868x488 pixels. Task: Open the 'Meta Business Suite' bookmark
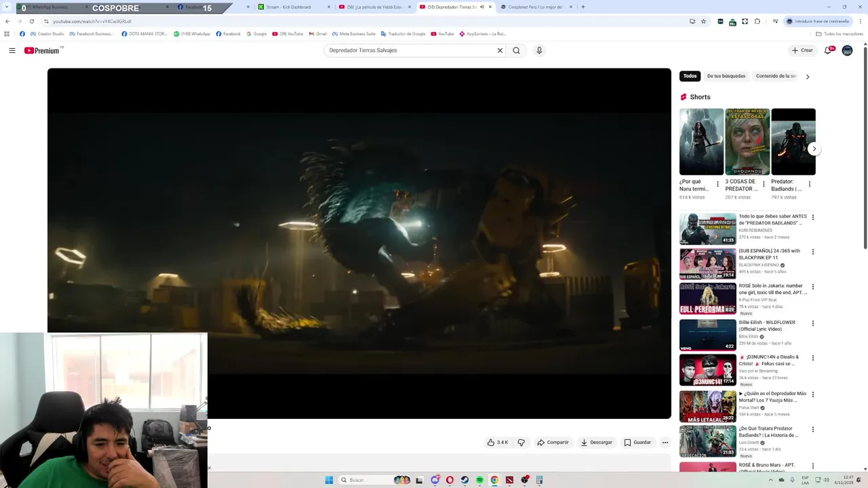point(353,34)
